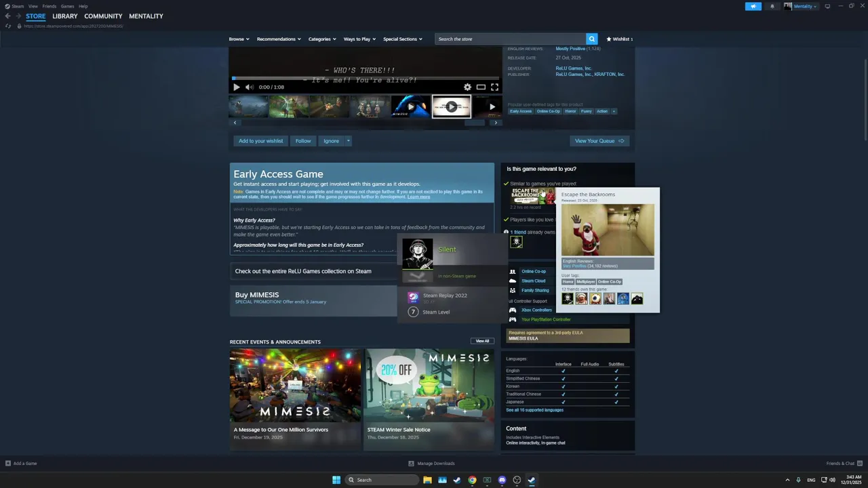Open the Early Access tag
The image size is (868, 488).
coord(521,111)
